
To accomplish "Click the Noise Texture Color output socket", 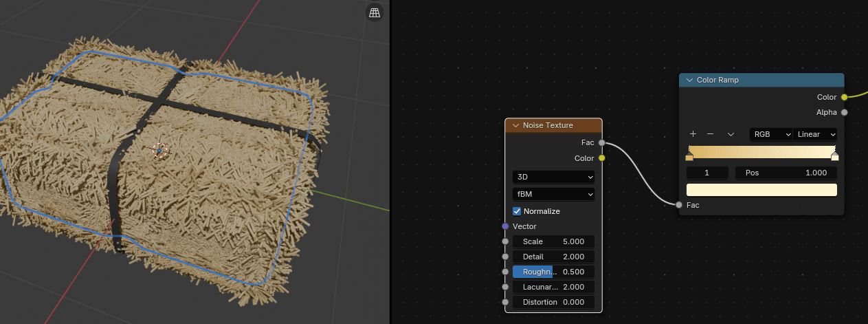I will click(x=602, y=158).
